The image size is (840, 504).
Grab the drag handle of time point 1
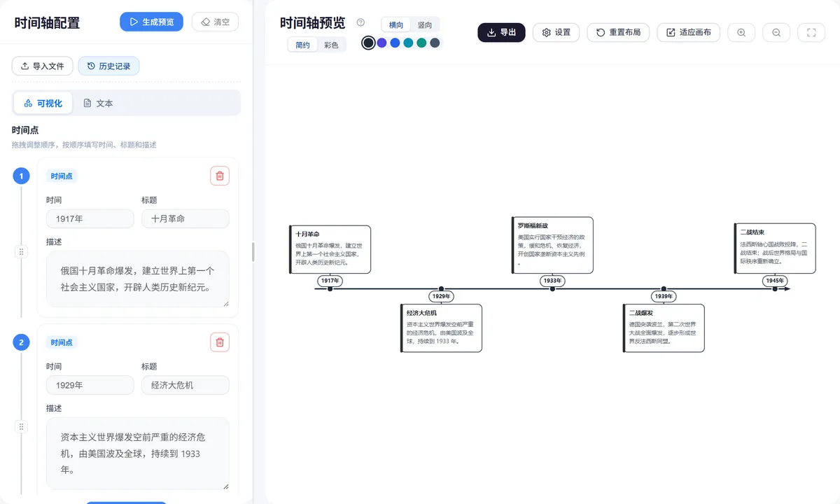[x=21, y=252]
